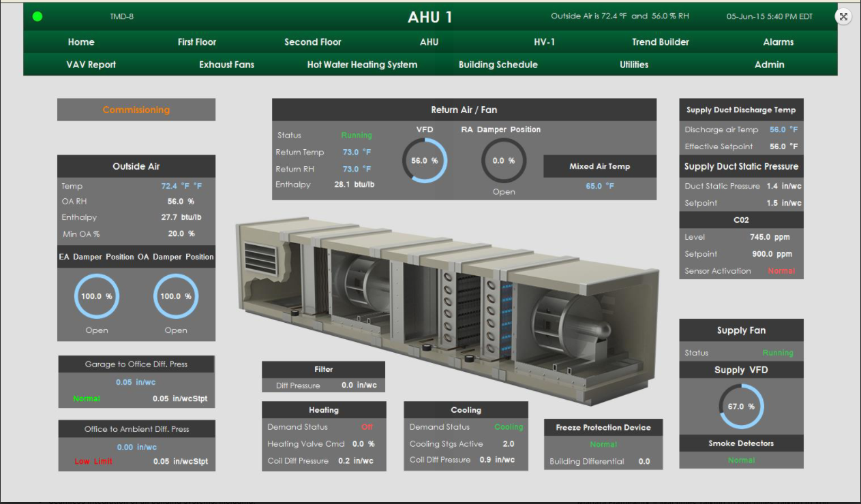Click Cooling Demand Status Cooling
The width and height of the screenshot is (861, 504).
pyautogui.click(x=509, y=427)
